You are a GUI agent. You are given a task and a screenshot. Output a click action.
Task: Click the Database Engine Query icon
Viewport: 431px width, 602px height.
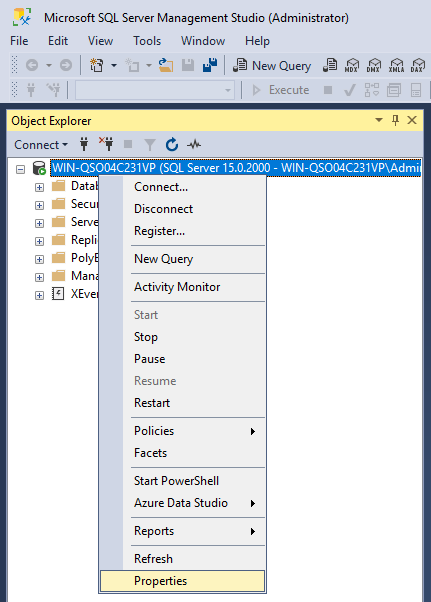coord(329,66)
